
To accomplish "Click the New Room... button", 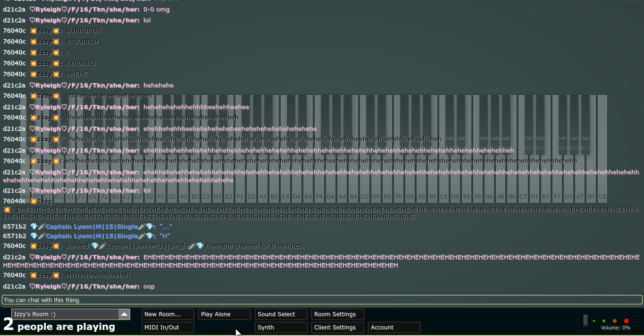I will pos(167,314).
